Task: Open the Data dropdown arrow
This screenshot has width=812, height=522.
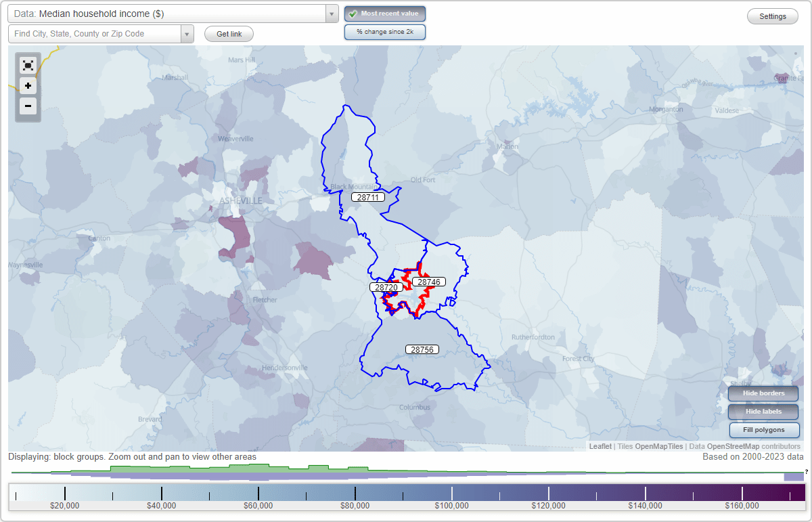Action: tap(332, 14)
